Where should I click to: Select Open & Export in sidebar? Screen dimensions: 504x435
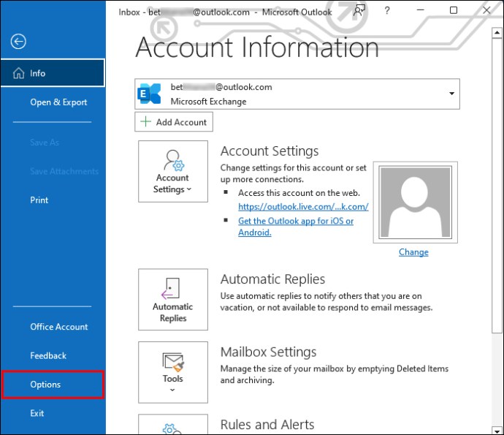pyautogui.click(x=58, y=102)
